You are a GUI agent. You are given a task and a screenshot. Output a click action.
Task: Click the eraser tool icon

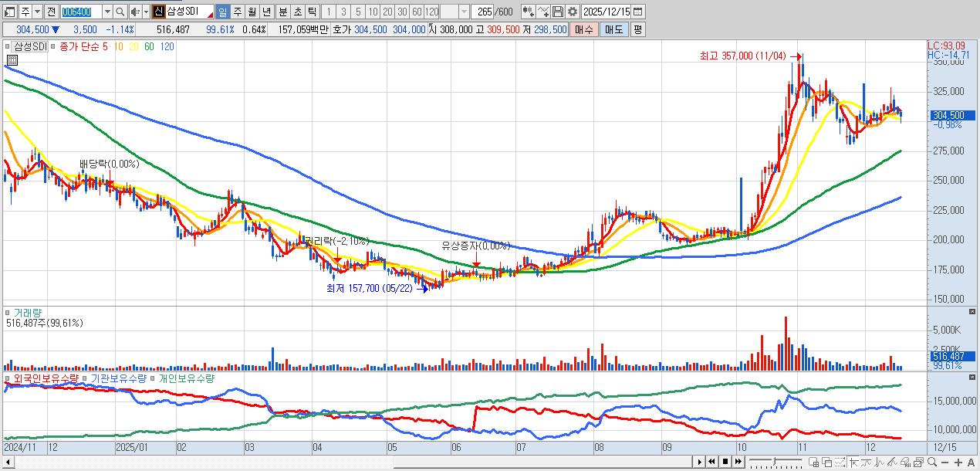click(x=906, y=462)
